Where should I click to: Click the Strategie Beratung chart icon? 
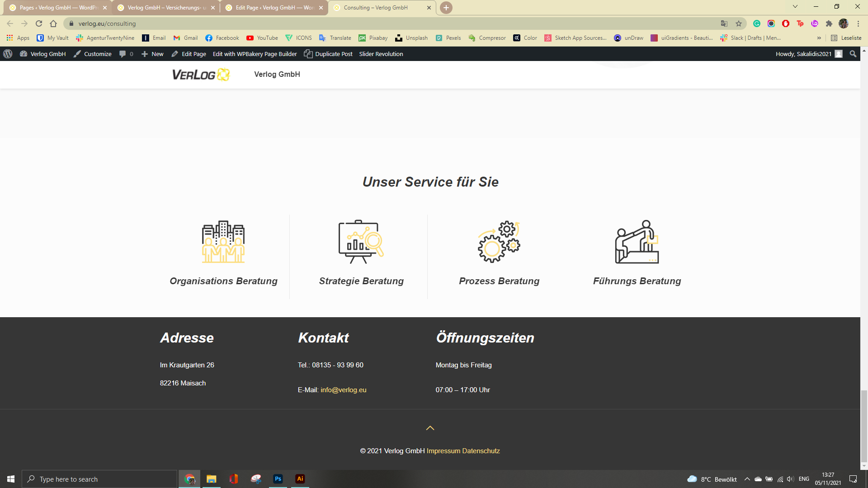pyautogui.click(x=361, y=242)
